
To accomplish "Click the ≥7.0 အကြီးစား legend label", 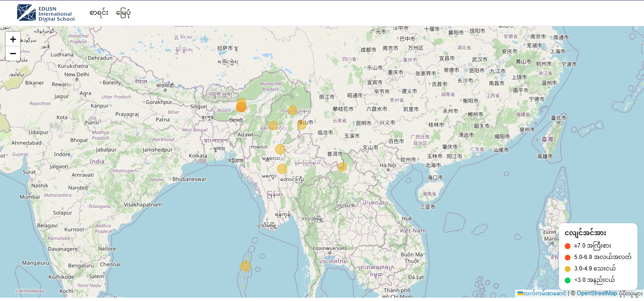I will point(592,246).
